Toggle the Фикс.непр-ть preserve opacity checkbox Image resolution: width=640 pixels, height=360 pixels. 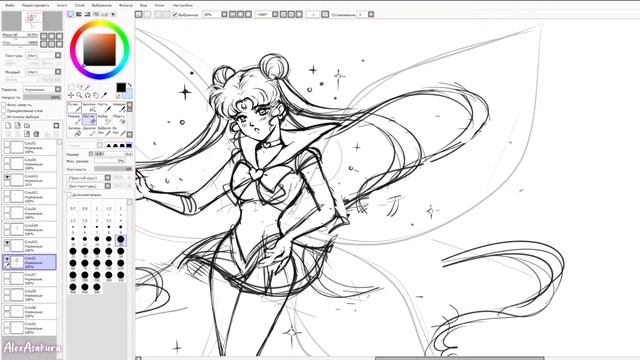pyautogui.click(x=4, y=105)
